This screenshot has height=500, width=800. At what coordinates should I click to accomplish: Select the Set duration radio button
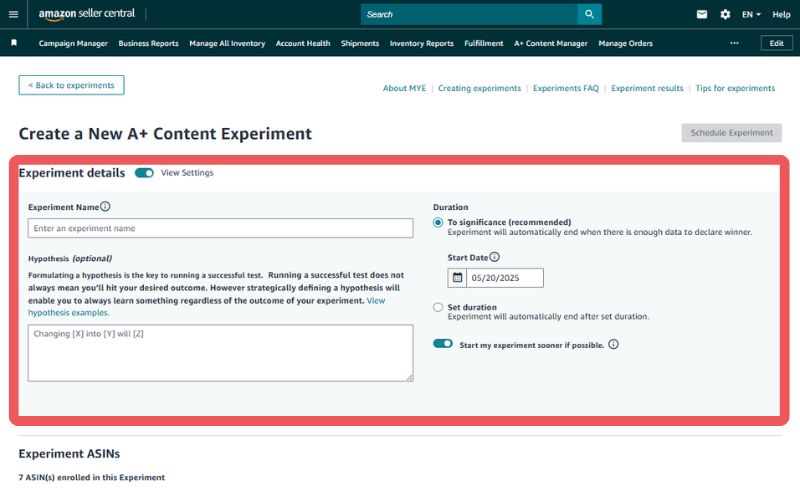(438, 307)
